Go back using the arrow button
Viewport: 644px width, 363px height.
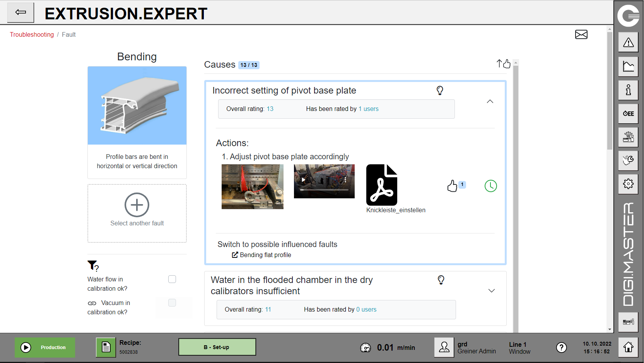[20, 12]
